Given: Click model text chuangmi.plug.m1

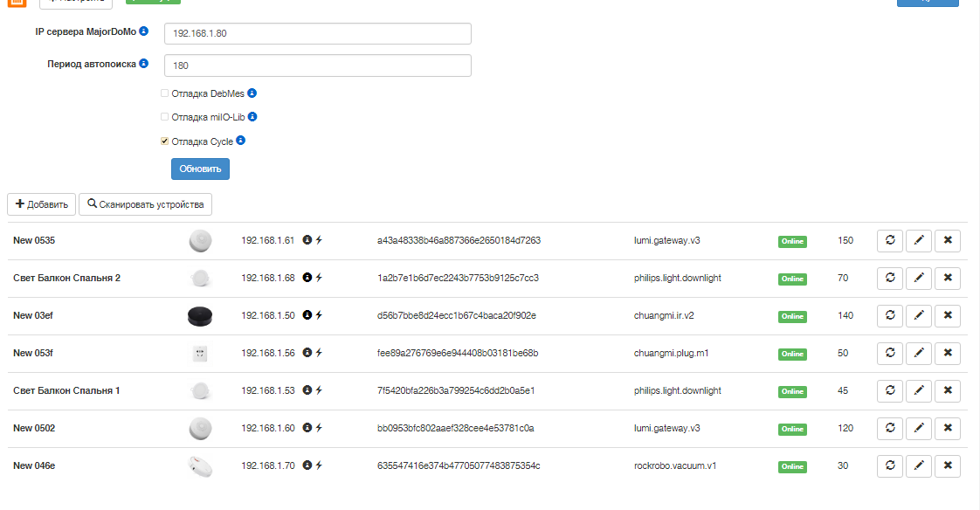Looking at the screenshot, I should 672,353.
